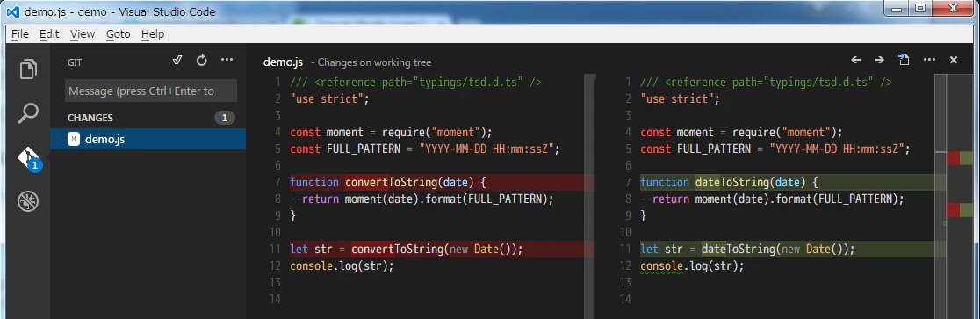This screenshot has width=980, height=319.
Task: Click the Visual Studio Code title bar logo
Action: click(x=12, y=12)
